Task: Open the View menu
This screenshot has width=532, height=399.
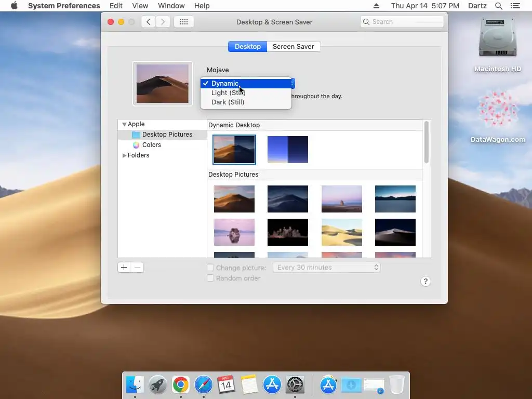Action: tap(140, 6)
